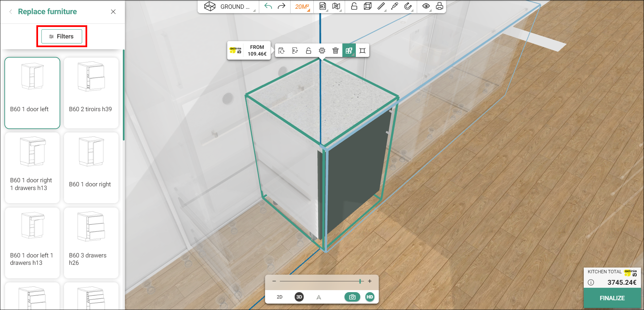Select the B60 1 door left cabinet
The height and width of the screenshot is (310, 644).
tap(32, 93)
